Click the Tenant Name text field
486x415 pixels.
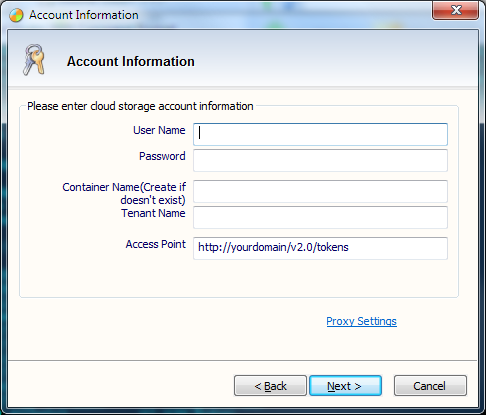[320, 217]
